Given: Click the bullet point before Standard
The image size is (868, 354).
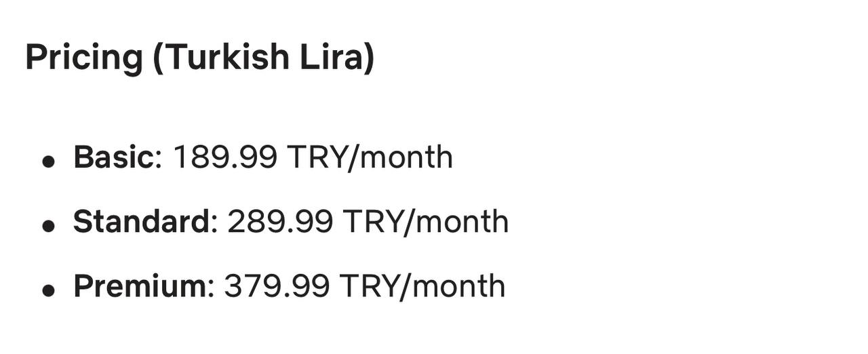Looking at the screenshot, I should pyautogui.click(x=48, y=226).
